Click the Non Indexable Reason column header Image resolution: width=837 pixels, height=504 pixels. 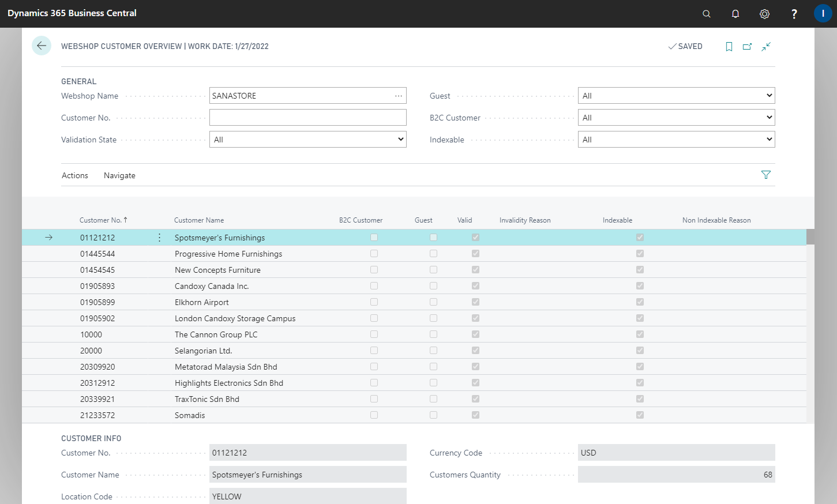716,220
